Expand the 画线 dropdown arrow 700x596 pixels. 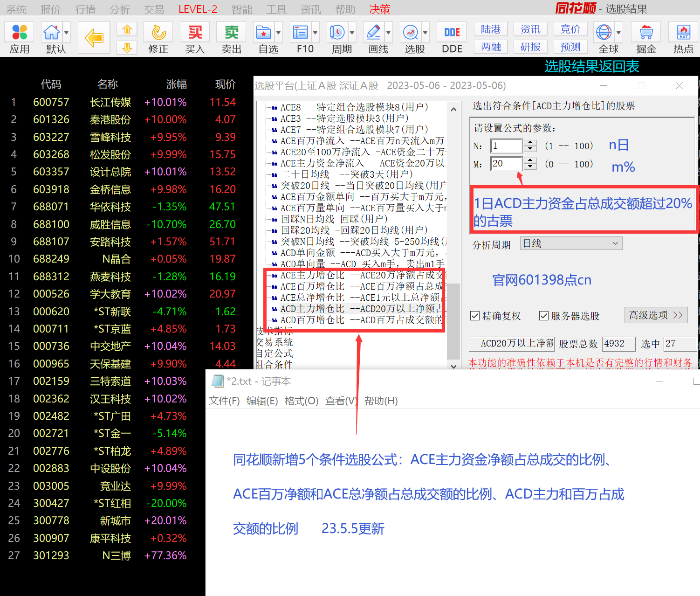click(389, 33)
